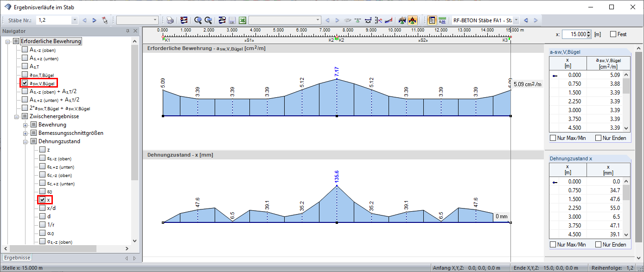Click the Zoom Out magnifier icon
This screenshot has width=644, height=272.
[x=208, y=20]
